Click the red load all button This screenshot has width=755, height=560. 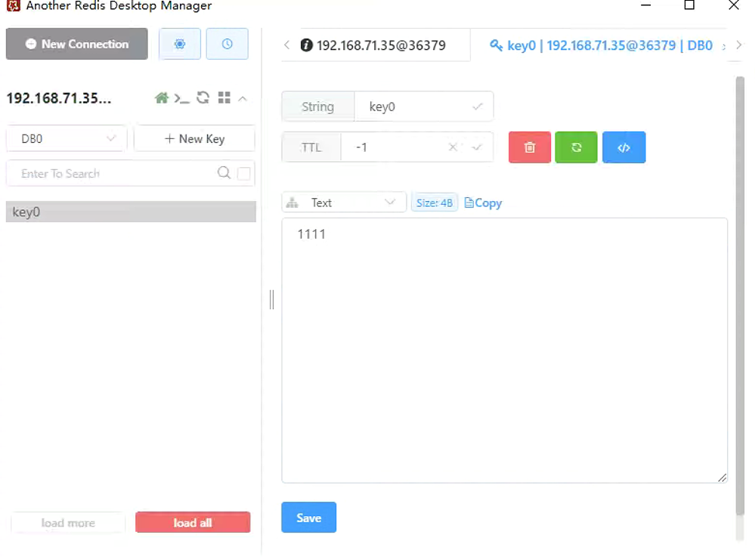[193, 522]
